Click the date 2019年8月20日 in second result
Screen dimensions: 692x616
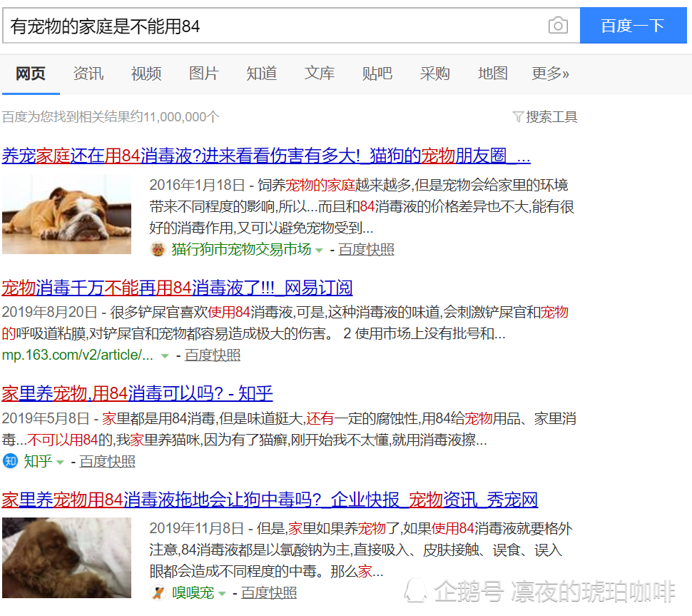(x=49, y=312)
